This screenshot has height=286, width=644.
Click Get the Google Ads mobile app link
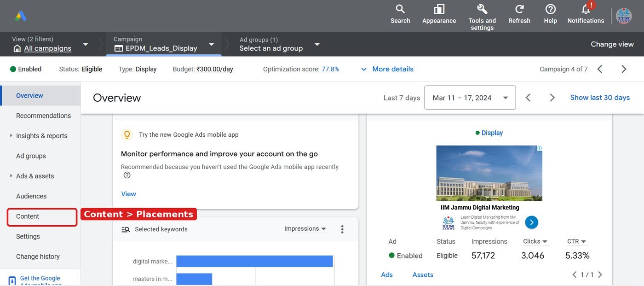40,281
